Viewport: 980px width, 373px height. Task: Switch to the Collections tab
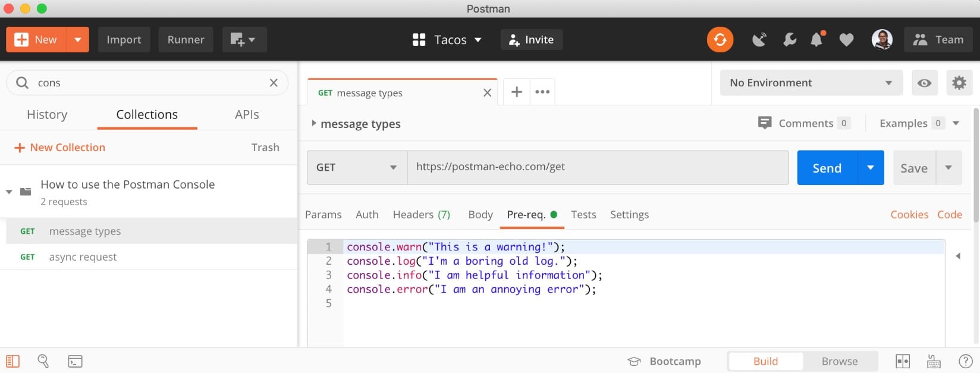click(x=147, y=115)
